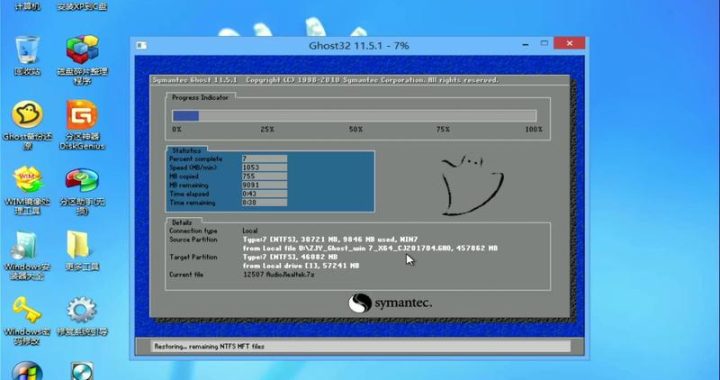Maximize the Ghost32 window
The image size is (720, 380).
pyautogui.click(x=544, y=44)
